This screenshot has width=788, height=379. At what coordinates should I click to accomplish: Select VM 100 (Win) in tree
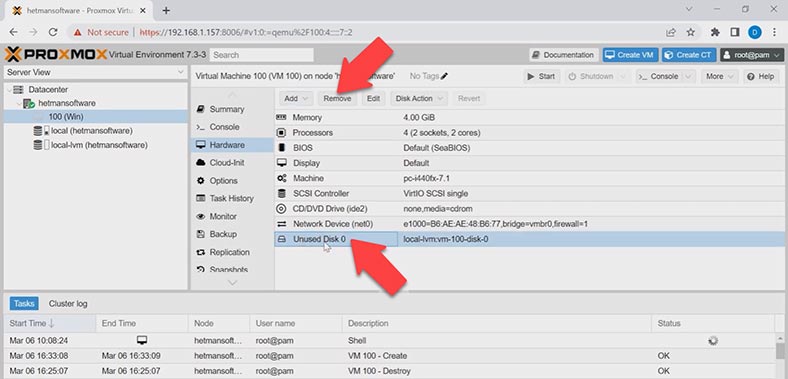click(x=95, y=117)
